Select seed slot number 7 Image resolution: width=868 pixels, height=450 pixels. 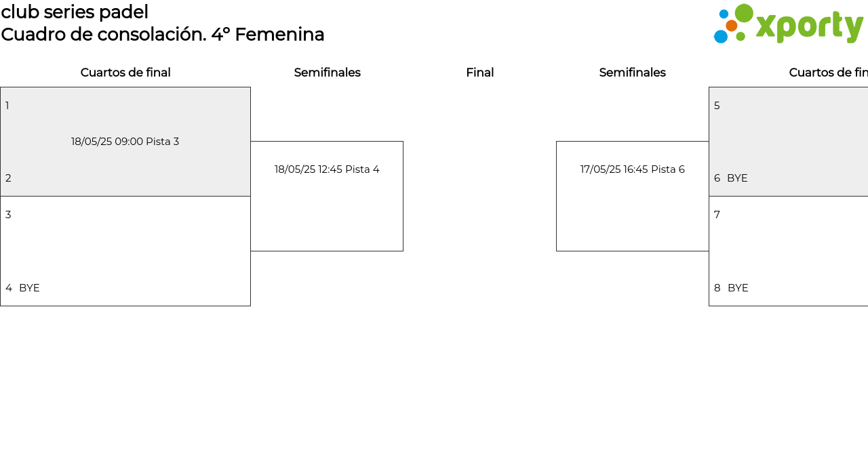717,215
